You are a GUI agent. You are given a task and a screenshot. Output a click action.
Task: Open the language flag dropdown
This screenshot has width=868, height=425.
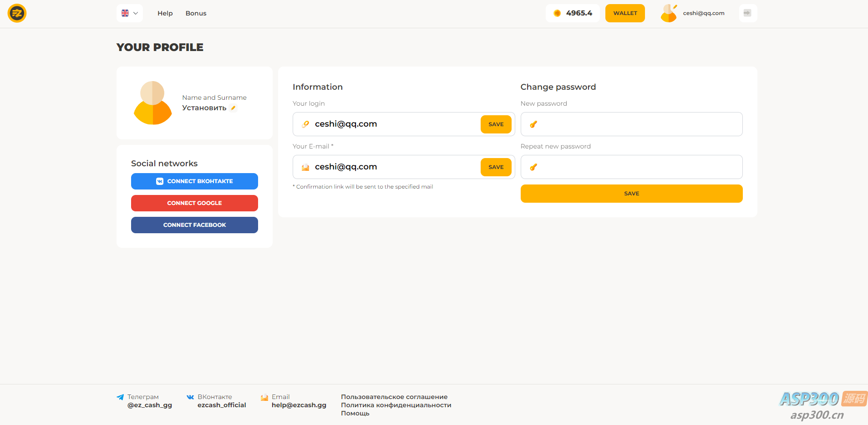(130, 13)
